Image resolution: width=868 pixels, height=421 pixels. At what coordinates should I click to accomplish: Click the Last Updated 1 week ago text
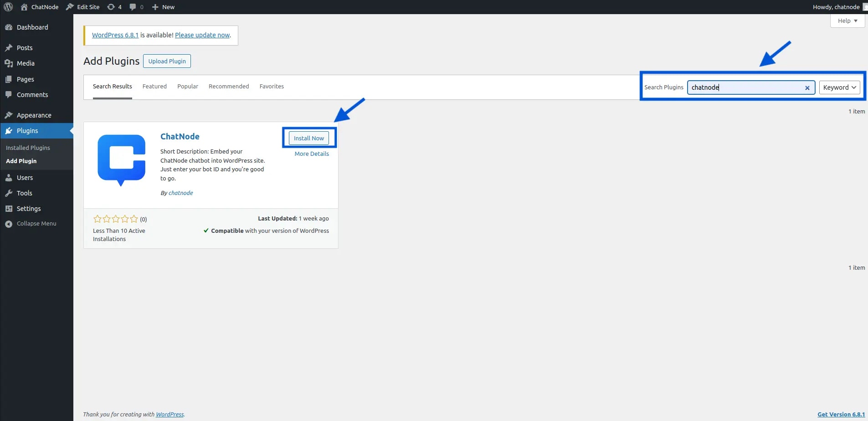[x=293, y=219]
